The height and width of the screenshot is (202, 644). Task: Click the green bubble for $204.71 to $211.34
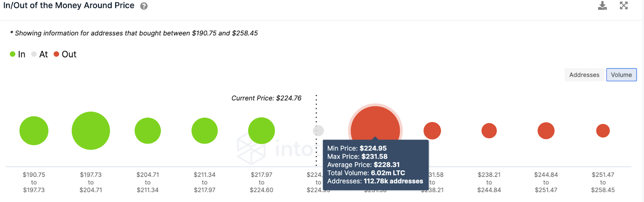pyautogui.click(x=148, y=131)
